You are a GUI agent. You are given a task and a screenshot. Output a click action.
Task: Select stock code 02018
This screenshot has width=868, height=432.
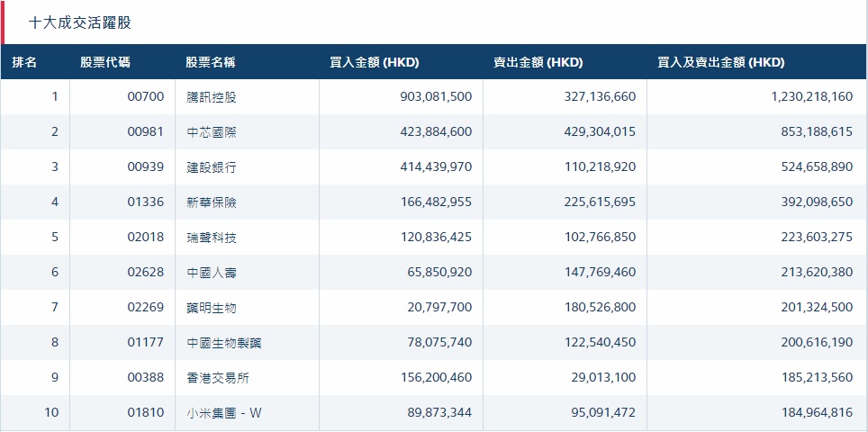146,238
